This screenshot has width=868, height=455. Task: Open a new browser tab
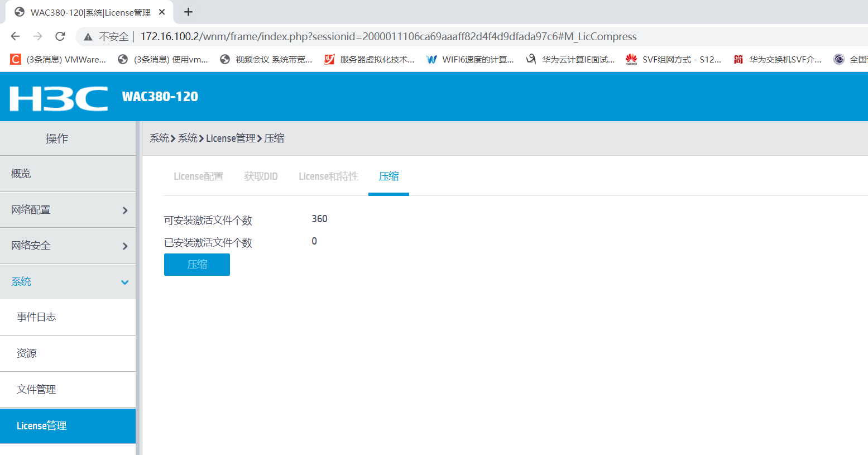point(188,12)
